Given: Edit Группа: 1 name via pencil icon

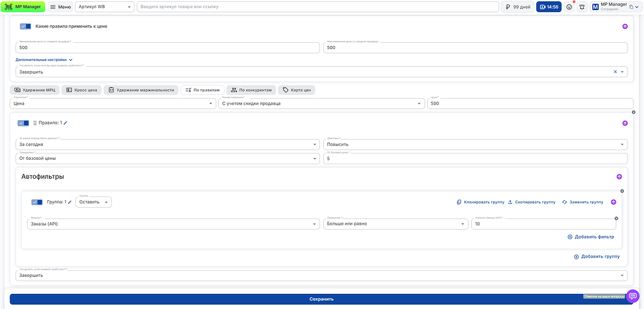Looking at the screenshot, I should click(70, 202).
